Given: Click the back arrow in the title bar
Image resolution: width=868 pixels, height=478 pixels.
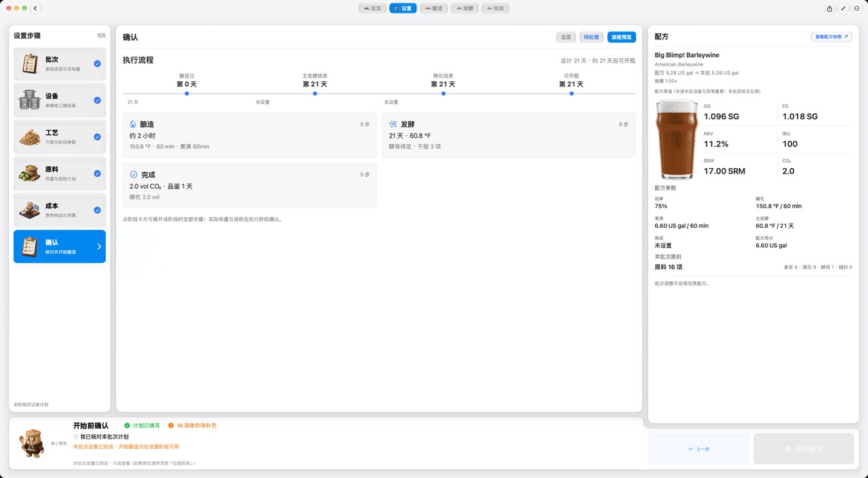Looking at the screenshot, I should [35, 9].
